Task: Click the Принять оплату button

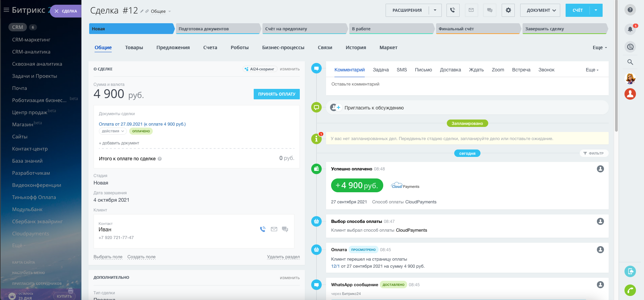Action: tap(277, 94)
